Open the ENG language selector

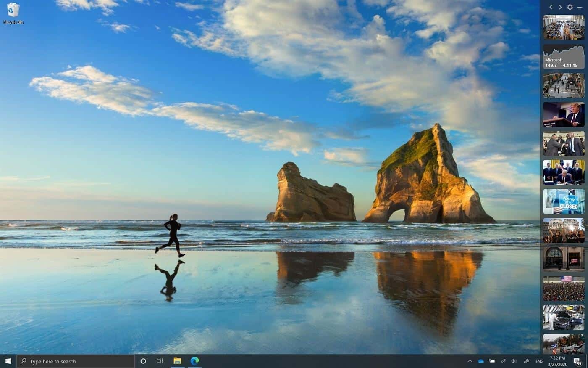click(540, 361)
